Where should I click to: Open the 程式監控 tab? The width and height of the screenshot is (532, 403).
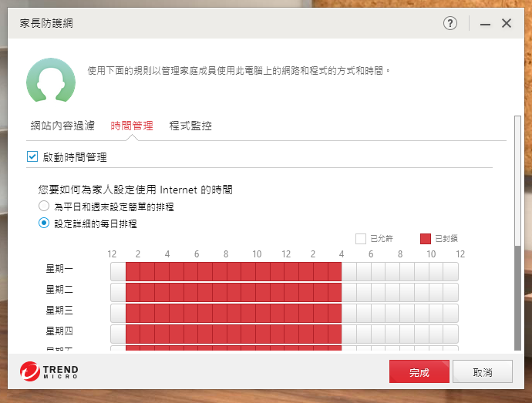click(x=190, y=126)
